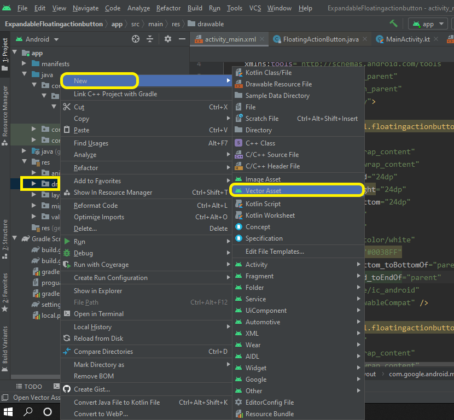Collapse the Gradle Scripts tree node
Viewport: 454px width, 420px height.
pyautogui.click(x=14, y=238)
